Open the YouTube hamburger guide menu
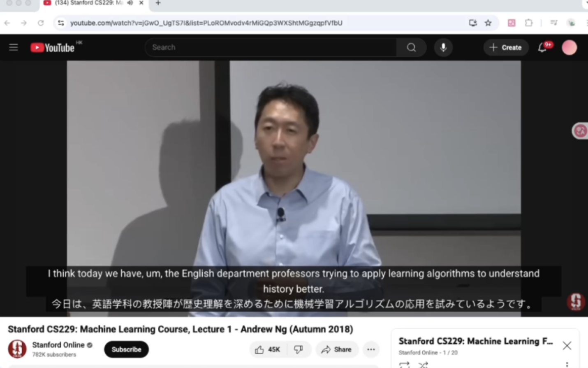 tap(14, 47)
